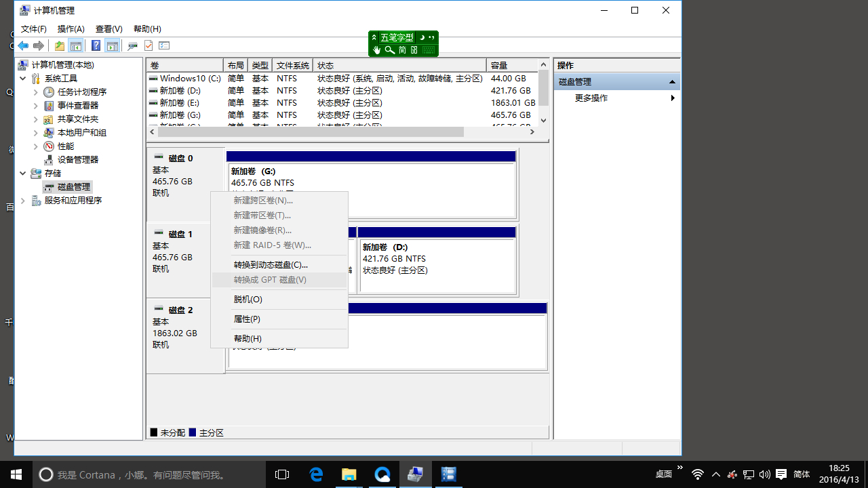Open the Windows Start menu
This screenshot has height=488, width=868.
tap(16, 474)
